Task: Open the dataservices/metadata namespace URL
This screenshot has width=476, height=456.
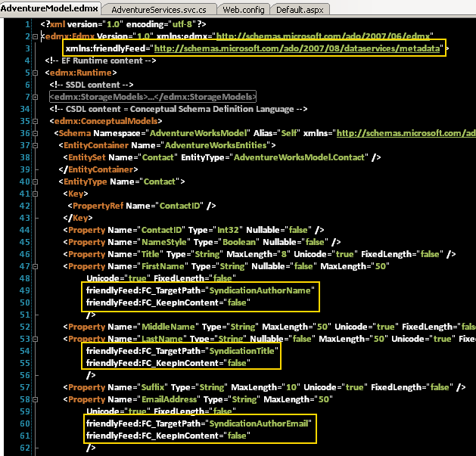Action: tap(297, 49)
